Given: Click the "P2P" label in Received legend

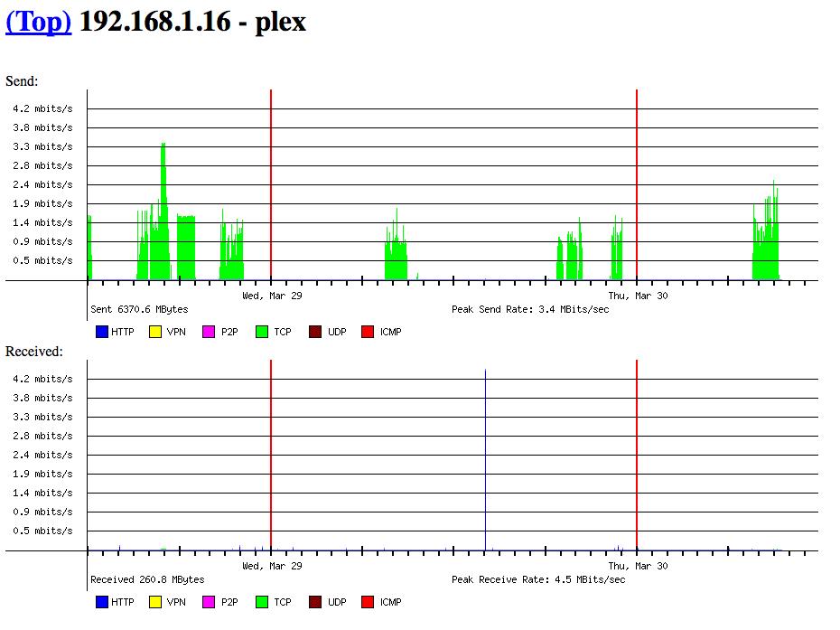Looking at the screenshot, I should (x=229, y=602).
